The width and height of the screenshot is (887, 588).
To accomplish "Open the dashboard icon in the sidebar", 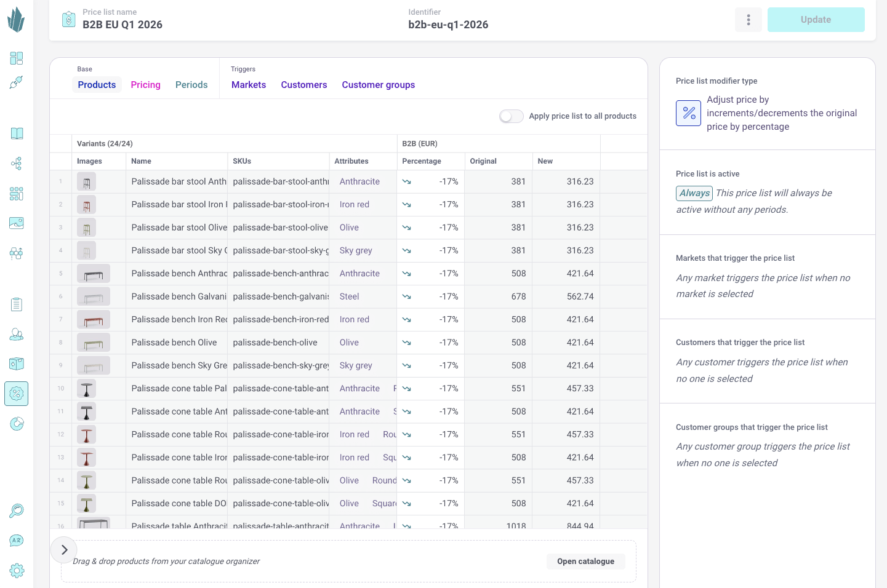I will (17, 58).
